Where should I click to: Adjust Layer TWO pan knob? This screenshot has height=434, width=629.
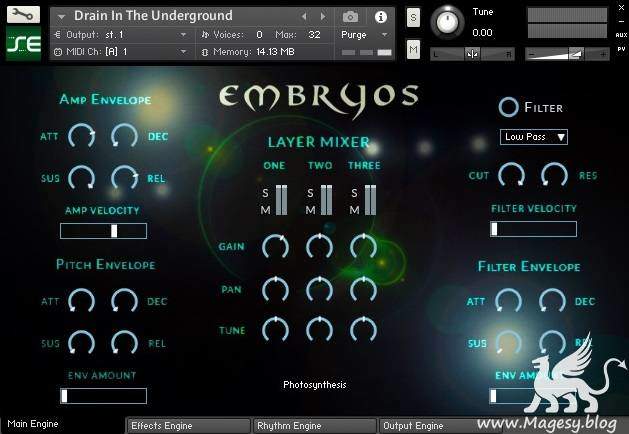(x=319, y=289)
